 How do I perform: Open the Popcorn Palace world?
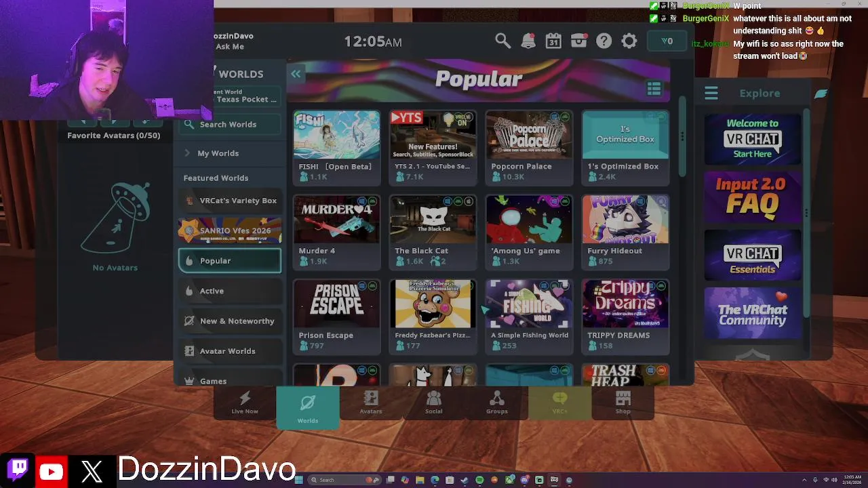[x=529, y=147]
